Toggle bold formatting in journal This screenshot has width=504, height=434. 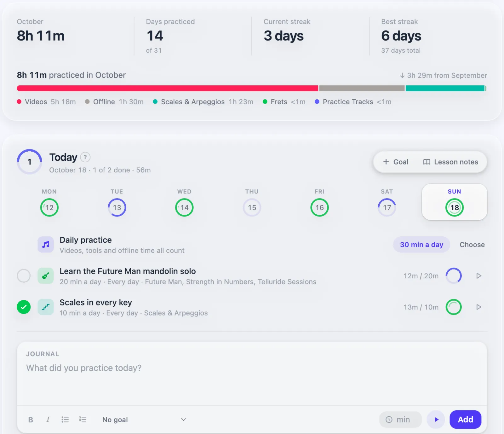[x=31, y=420]
